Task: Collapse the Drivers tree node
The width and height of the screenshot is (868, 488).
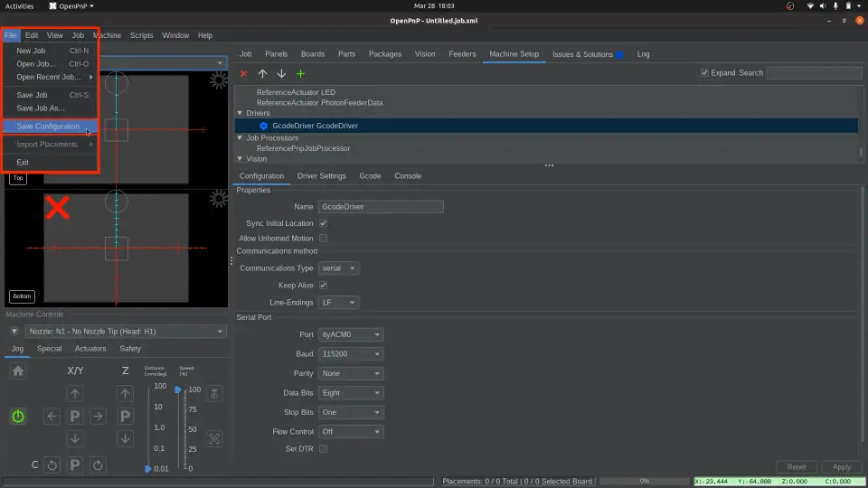Action: 240,113
